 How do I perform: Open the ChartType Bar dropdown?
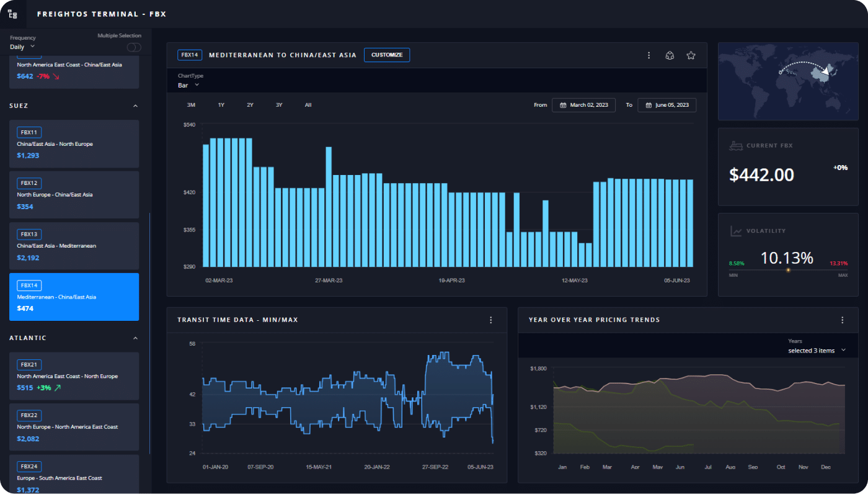point(188,85)
